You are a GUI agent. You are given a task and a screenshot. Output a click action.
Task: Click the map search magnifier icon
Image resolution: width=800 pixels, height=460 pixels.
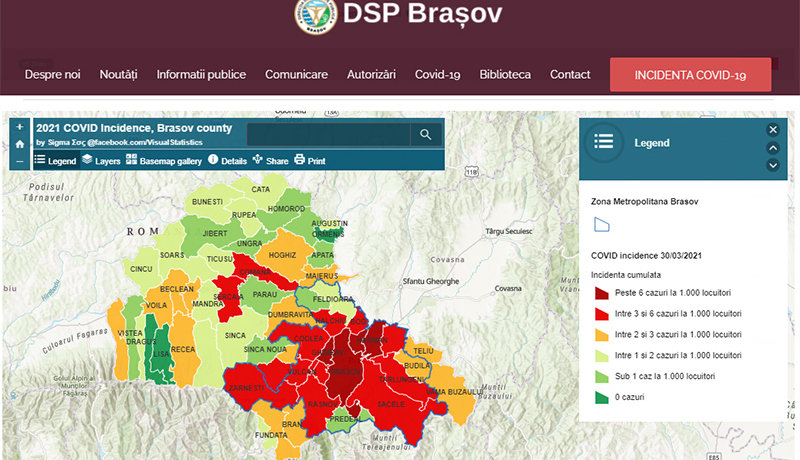point(425,135)
